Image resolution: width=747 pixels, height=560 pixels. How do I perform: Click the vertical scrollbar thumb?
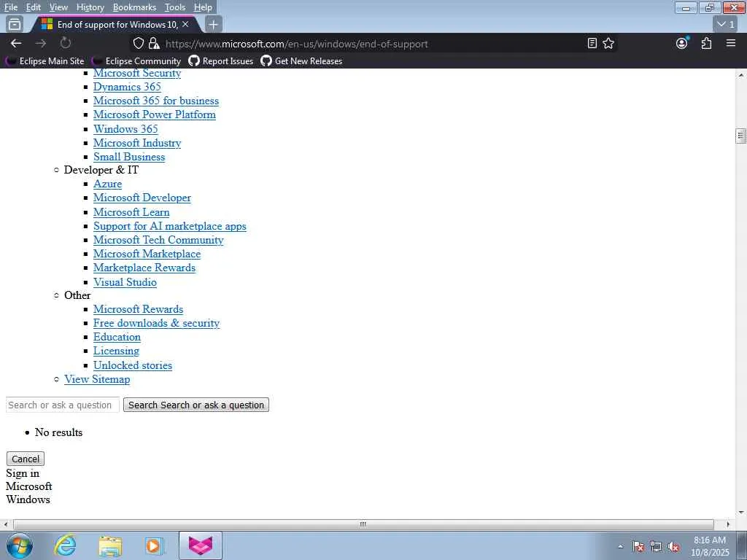pos(740,136)
